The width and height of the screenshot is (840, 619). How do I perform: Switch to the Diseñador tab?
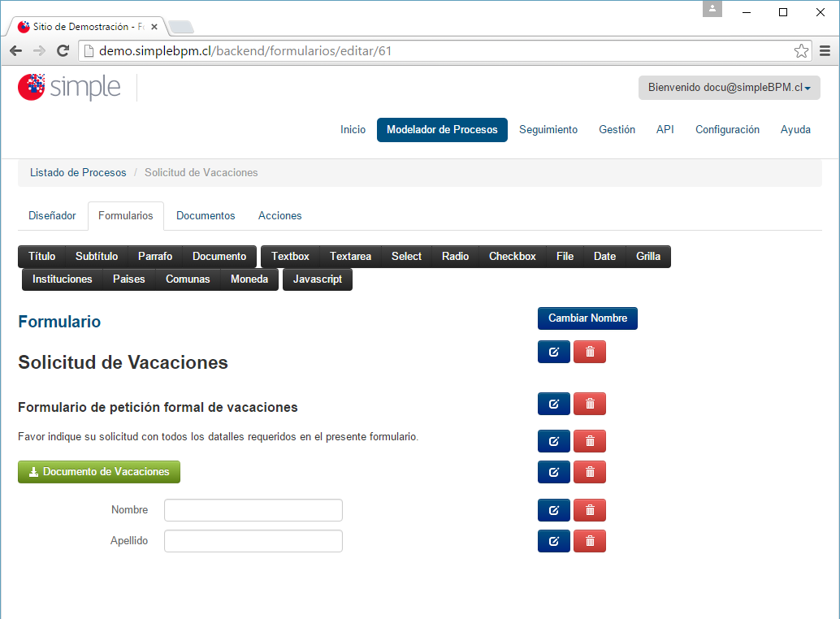pyautogui.click(x=52, y=215)
